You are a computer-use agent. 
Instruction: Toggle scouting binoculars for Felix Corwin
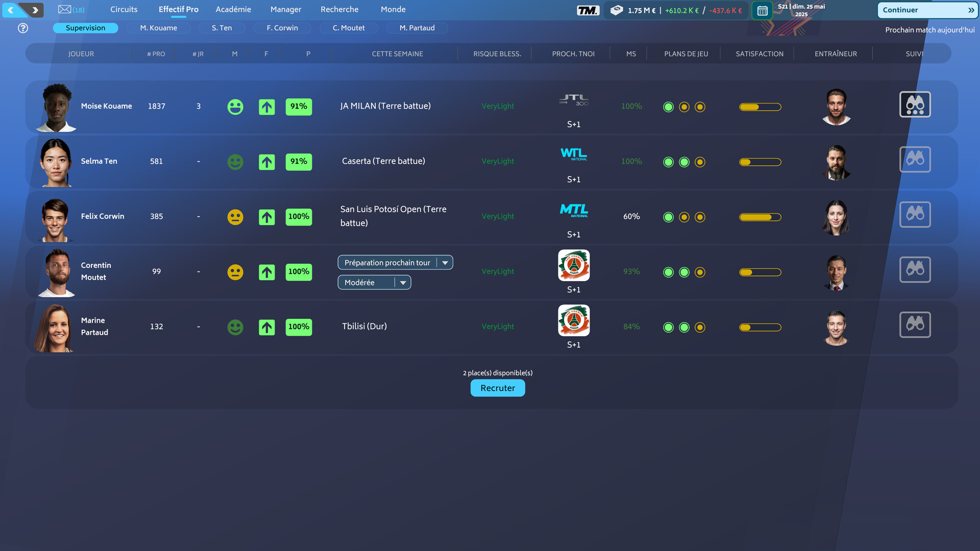click(x=915, y=215)
